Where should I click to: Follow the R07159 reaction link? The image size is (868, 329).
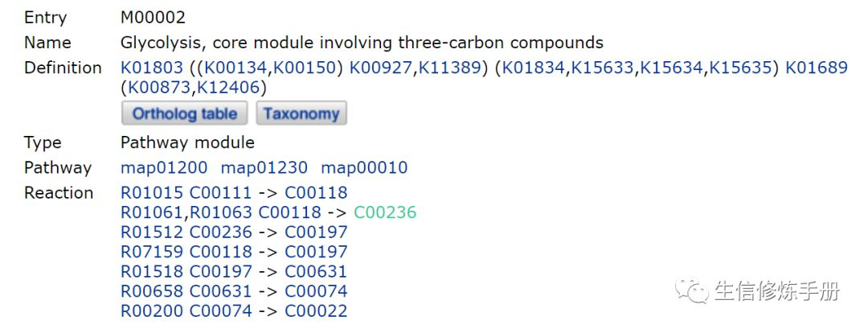click(x=152, y=252)
